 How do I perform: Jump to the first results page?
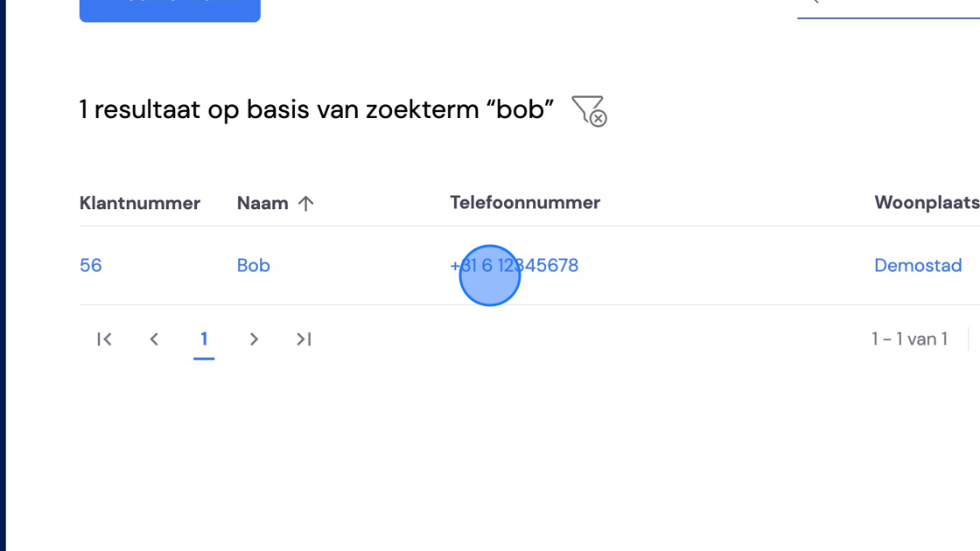(104, 339)
